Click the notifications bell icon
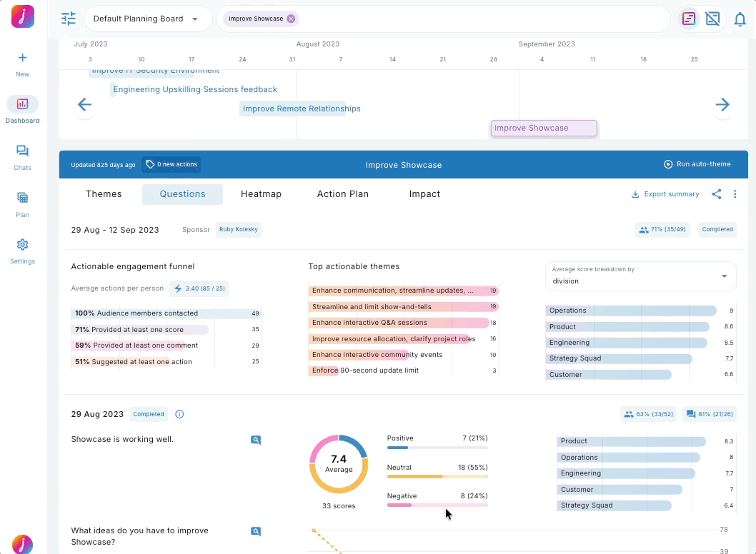 coord(740,19)
